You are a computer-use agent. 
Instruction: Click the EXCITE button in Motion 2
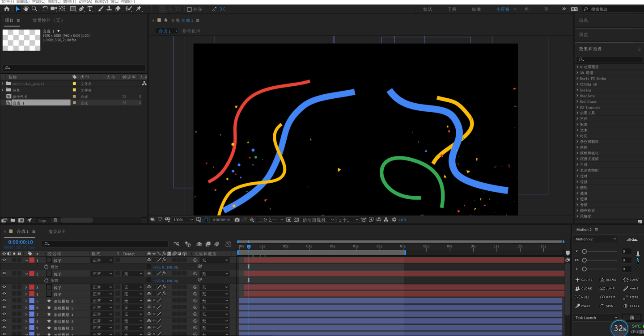click(585, 280)
